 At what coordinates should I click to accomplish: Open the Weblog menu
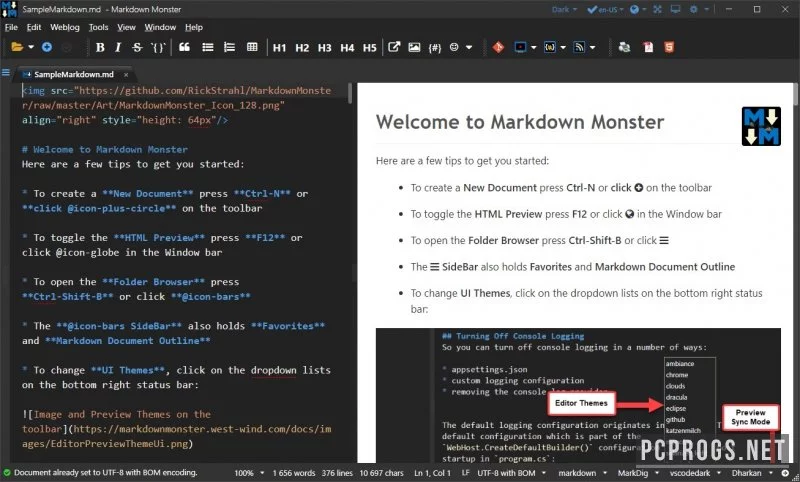64,27
